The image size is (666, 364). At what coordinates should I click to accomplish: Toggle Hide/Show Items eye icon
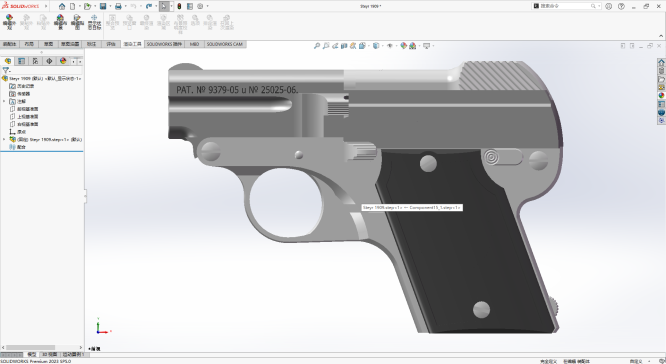click(x=389, y=46)
